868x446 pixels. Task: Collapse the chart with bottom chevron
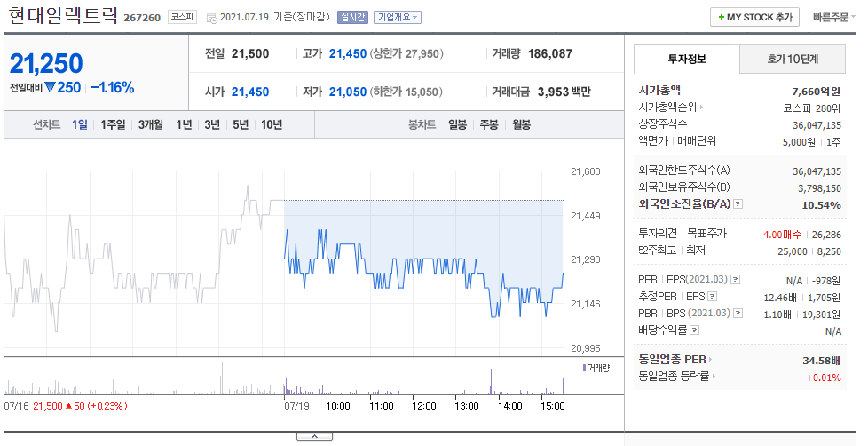[314, 436]
